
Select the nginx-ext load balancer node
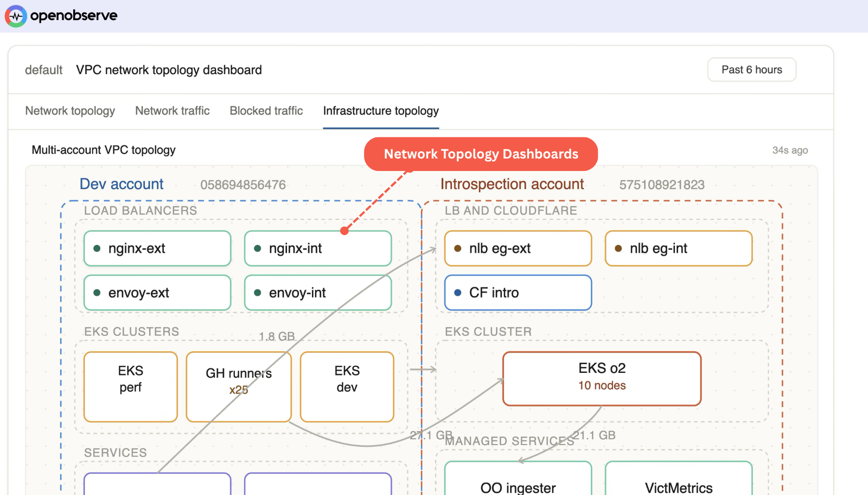[x=157, y=249]
